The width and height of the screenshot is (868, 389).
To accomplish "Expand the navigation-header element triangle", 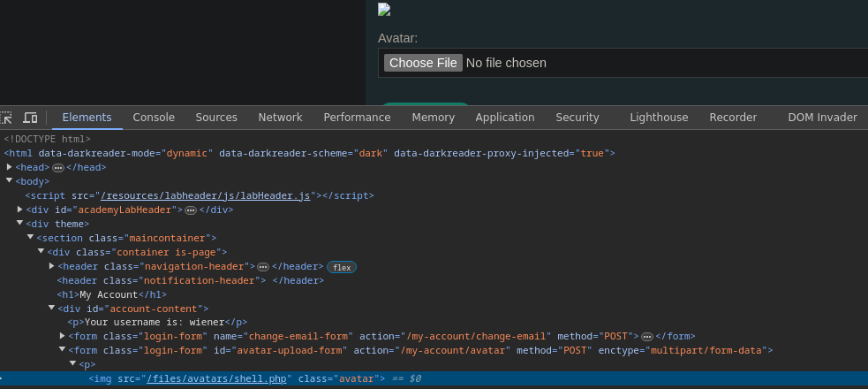I will click(51, 266).
